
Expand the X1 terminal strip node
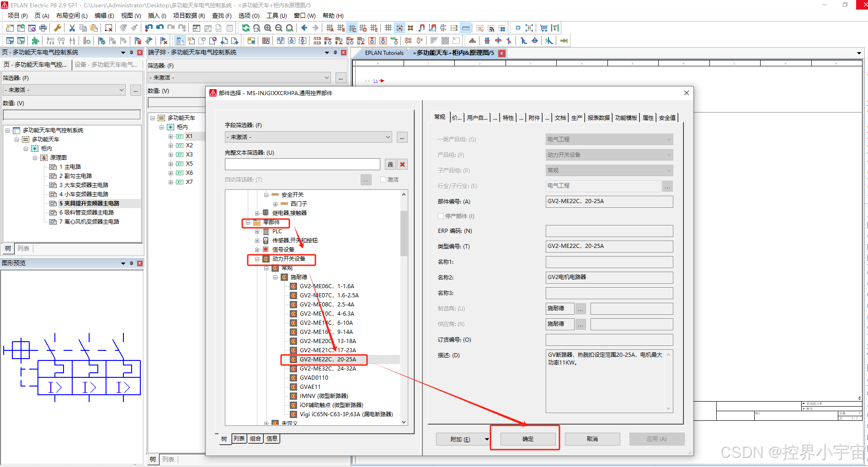coord(170,136)
